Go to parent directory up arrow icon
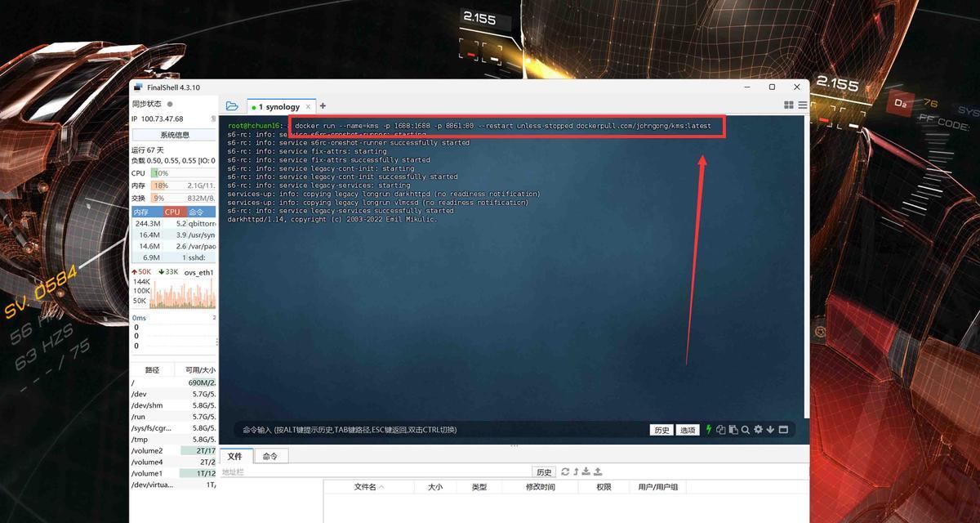 tap(576, 472)
